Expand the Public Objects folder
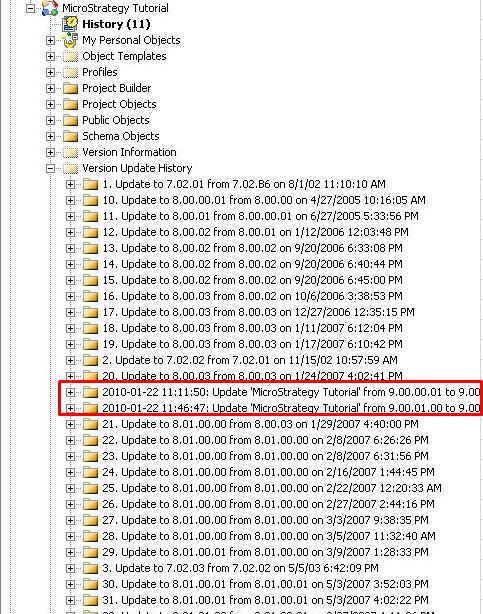 point(50,120)
